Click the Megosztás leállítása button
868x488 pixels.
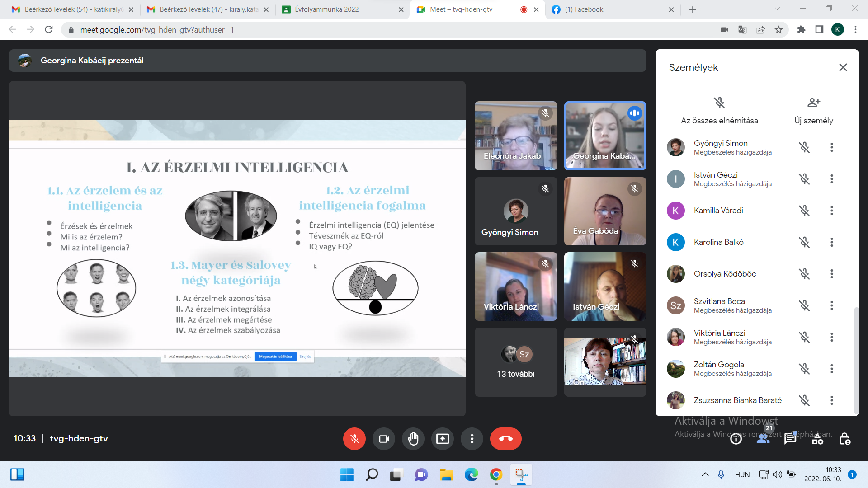click(x=275, y=357)
